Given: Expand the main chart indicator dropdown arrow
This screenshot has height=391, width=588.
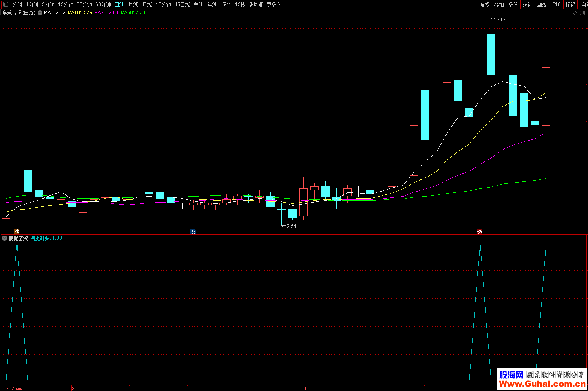Looking at the screenshot, I should click(x=40, y=13).
